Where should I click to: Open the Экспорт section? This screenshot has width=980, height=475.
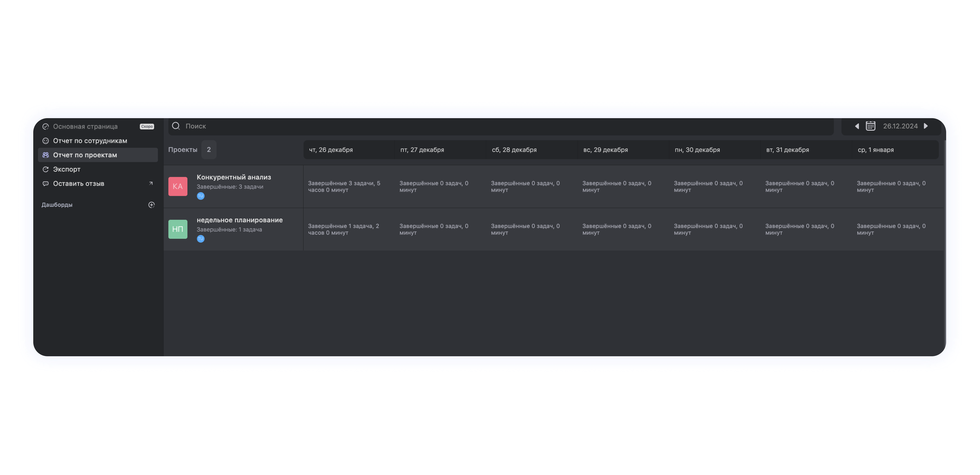[67, 169]
